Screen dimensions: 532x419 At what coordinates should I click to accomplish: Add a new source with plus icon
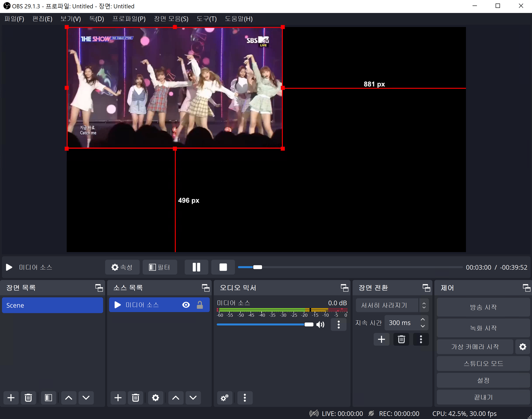pos(118,398)
